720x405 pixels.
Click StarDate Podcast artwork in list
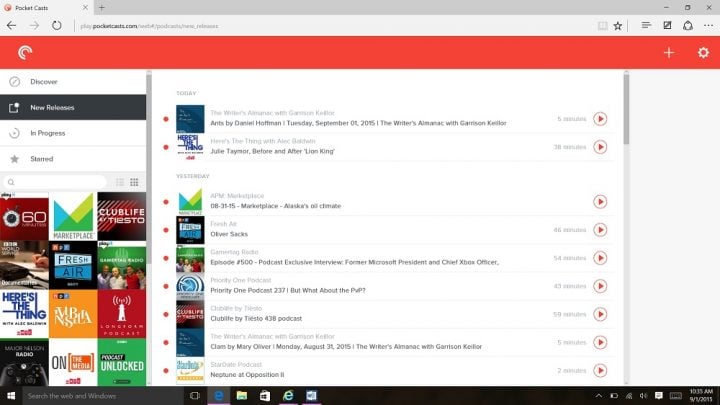point(190,371)
